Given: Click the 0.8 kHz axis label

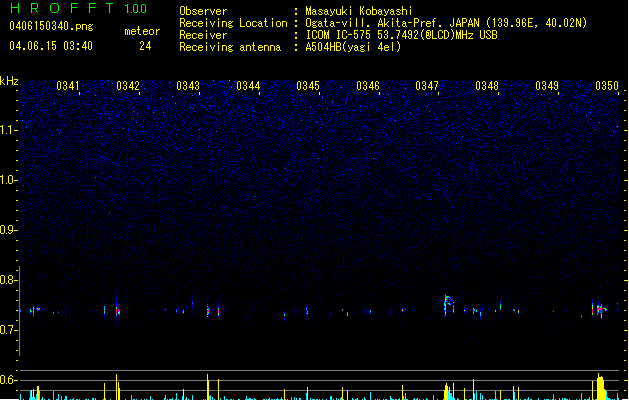Looking at the screenshot, I should coord(8,280).
